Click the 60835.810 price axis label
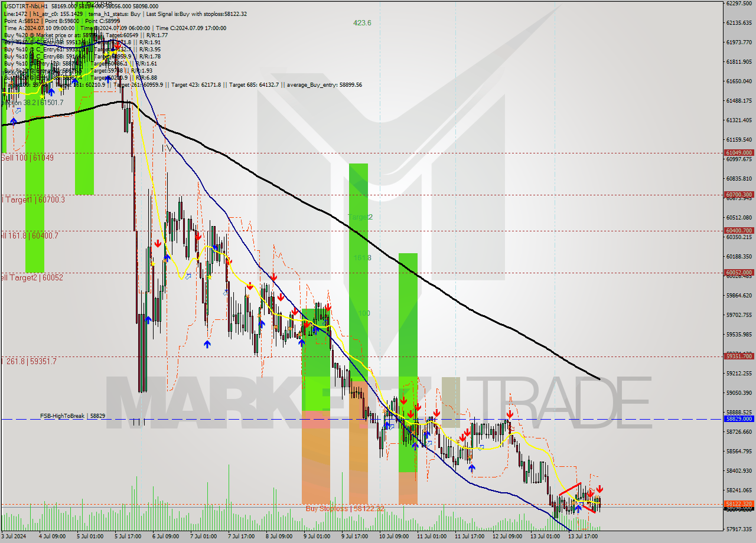This screenshot has width=756, height=543. [739, 179]
